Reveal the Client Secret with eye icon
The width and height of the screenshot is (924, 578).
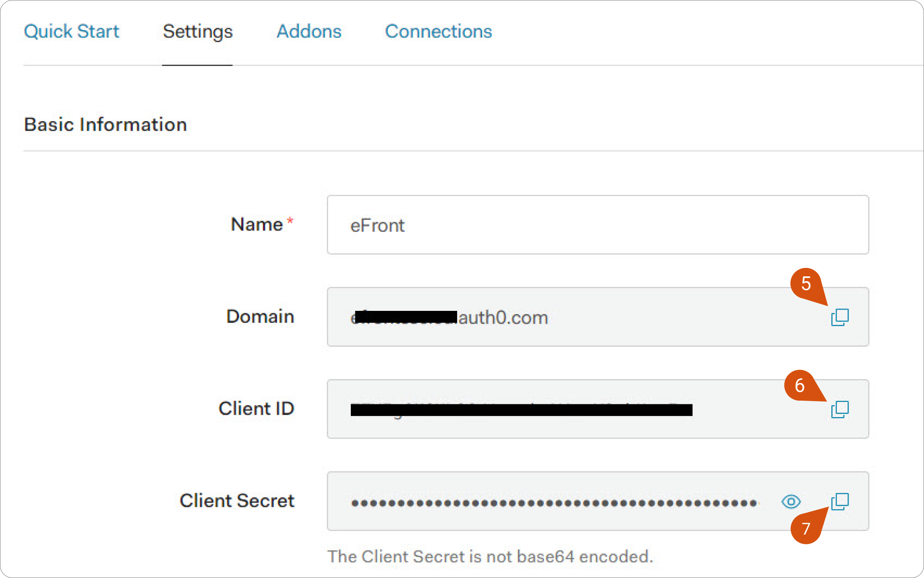click(791, 502)
